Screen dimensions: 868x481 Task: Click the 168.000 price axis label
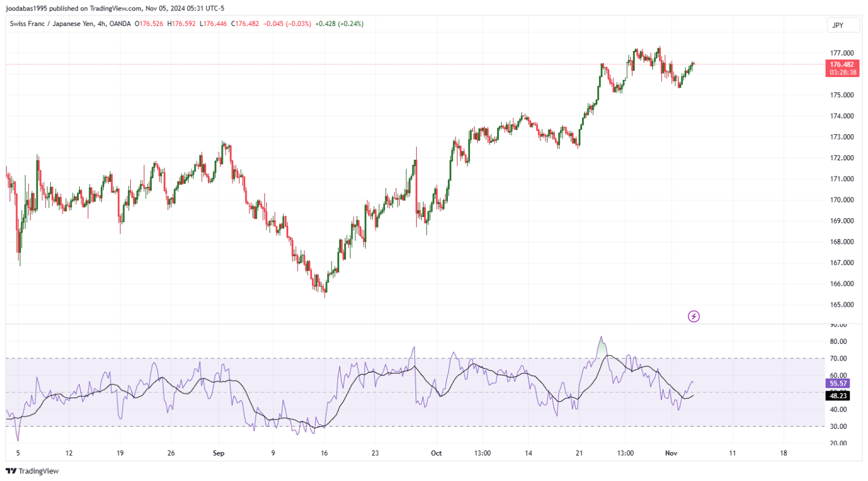842,242
